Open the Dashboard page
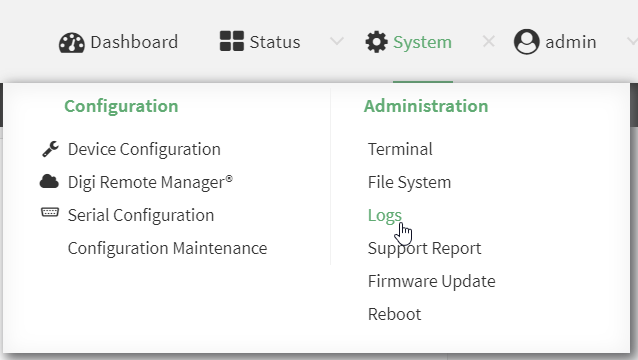This screenshot has height=360, width=638. (x=134, y=42)
